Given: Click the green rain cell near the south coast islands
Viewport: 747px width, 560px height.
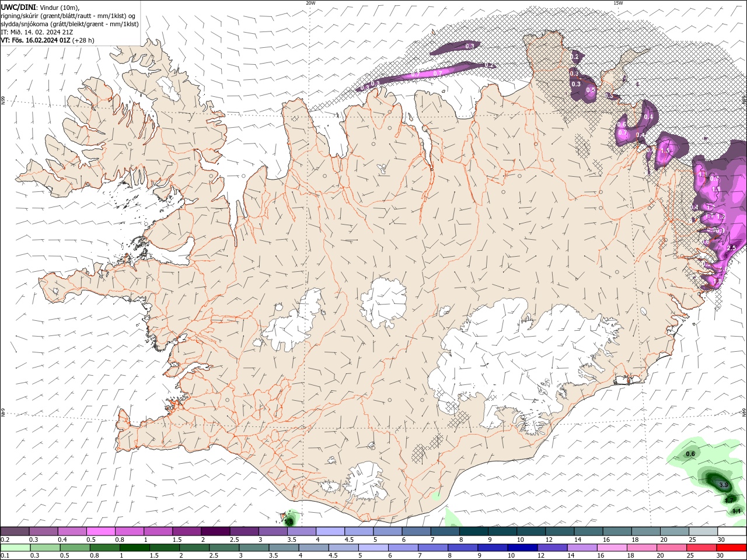Looking at the screenshot, I should 290,519.
